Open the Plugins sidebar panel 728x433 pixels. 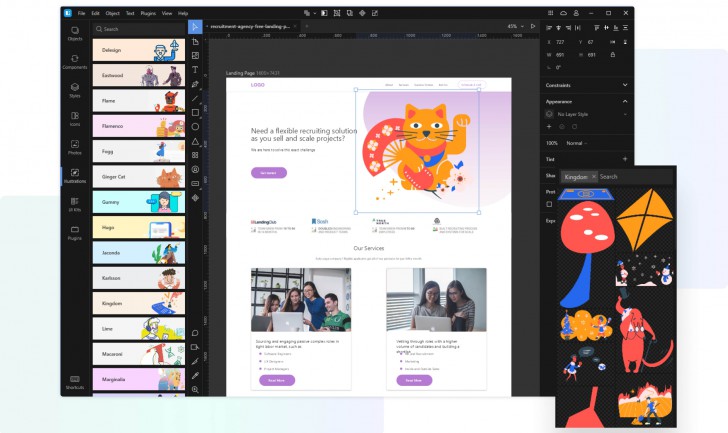pos(75,233)
